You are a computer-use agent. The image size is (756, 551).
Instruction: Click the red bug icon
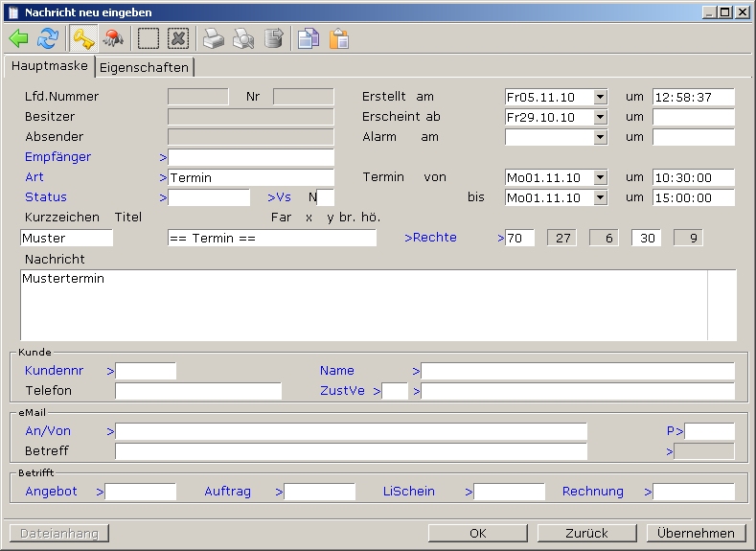tap(113, 38)
